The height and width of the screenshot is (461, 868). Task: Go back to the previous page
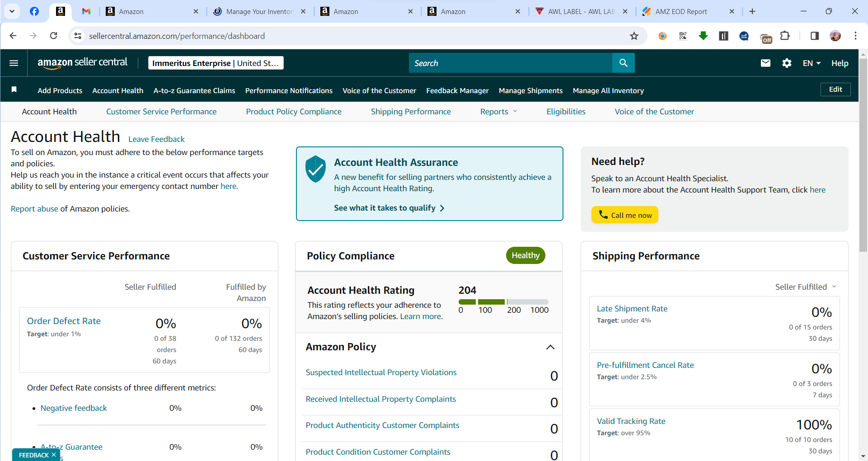click(x=13, y=36)
